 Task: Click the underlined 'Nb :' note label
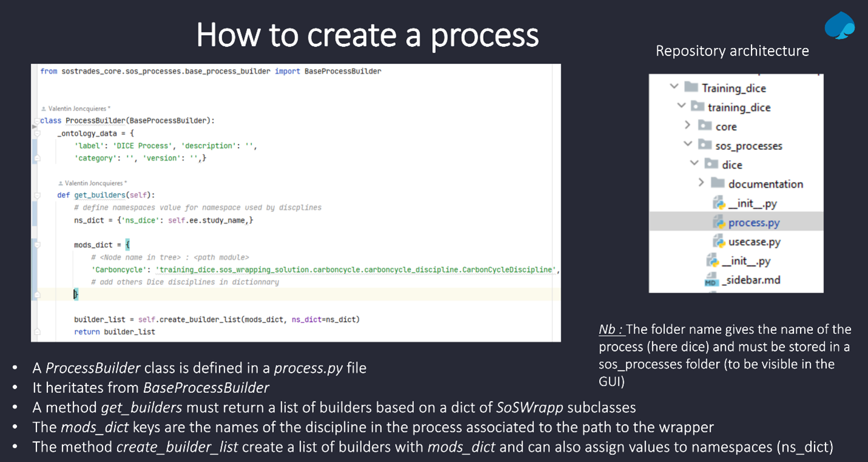tap(611, 329)
